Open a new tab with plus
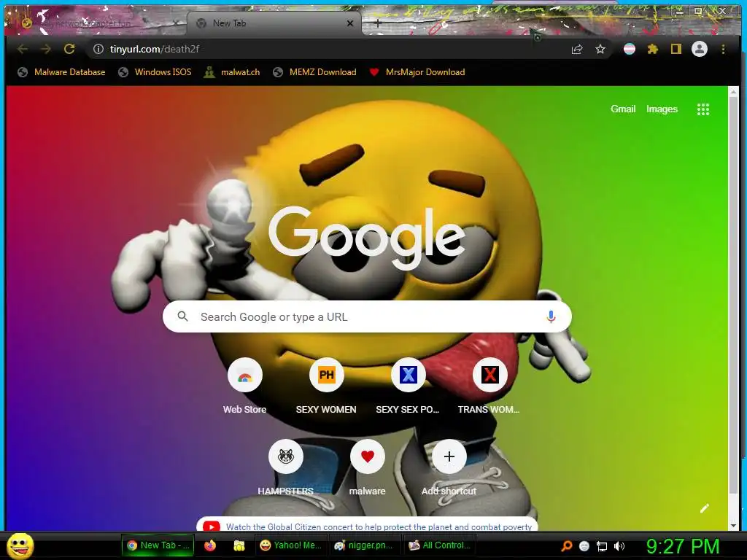The width and height of the screenshot is (747, 560). click(377, 23)
